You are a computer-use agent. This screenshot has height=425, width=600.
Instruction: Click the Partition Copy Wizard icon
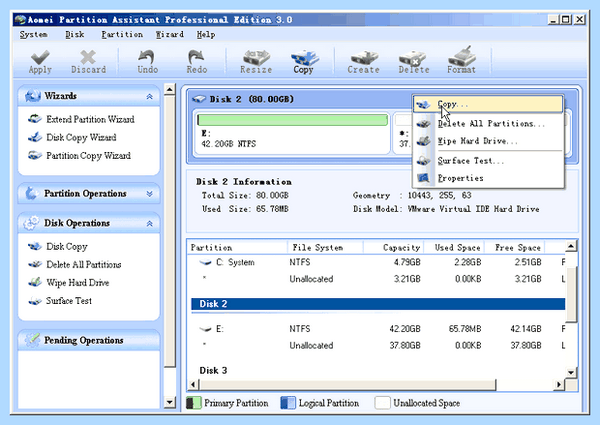point(35,155)
